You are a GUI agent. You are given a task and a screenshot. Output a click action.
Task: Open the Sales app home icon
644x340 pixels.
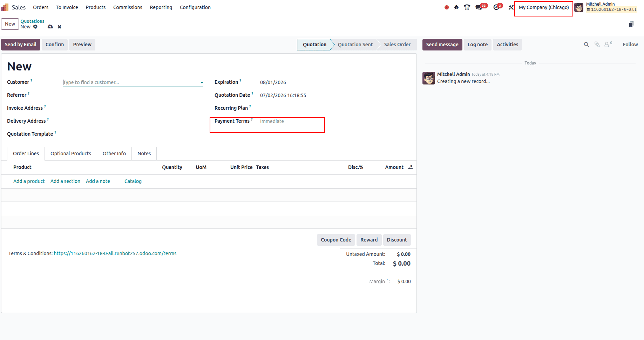tap(5, 7)
